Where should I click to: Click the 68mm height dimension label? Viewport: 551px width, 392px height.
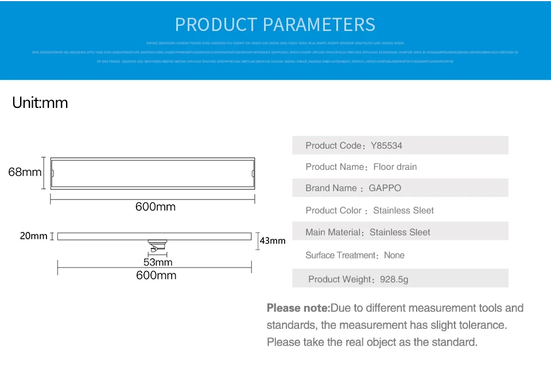25,172
